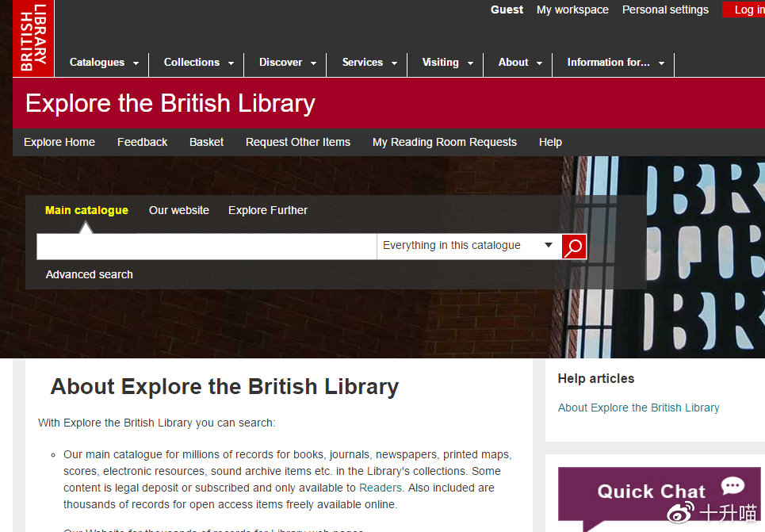Screen dimensions: 765x532
Task: Open the Discover dropdown
Action: (287, 63)
